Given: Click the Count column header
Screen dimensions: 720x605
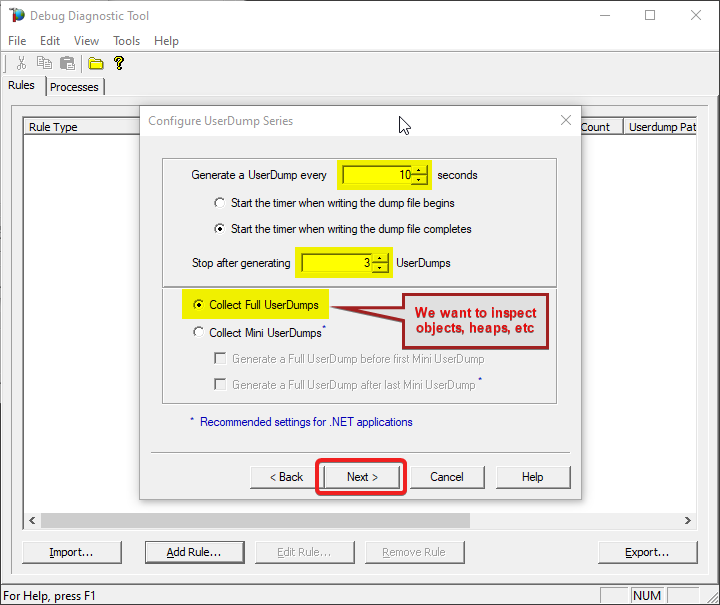Looking at the screenshot, I should click(x=602, y=127).
